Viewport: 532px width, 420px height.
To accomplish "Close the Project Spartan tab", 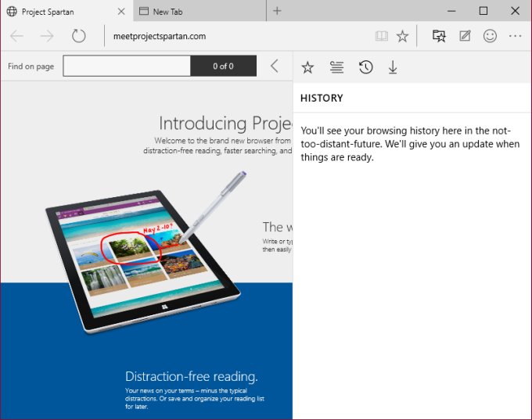I will 121,12.
